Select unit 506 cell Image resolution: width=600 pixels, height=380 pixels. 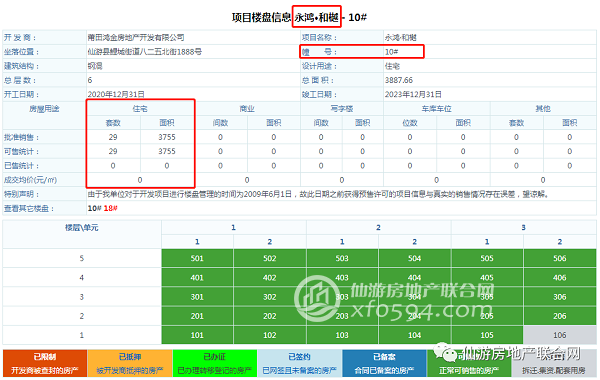coord(559,258)
